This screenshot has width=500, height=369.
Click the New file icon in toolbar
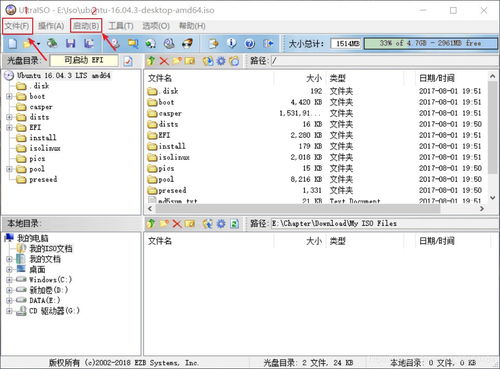12,43
